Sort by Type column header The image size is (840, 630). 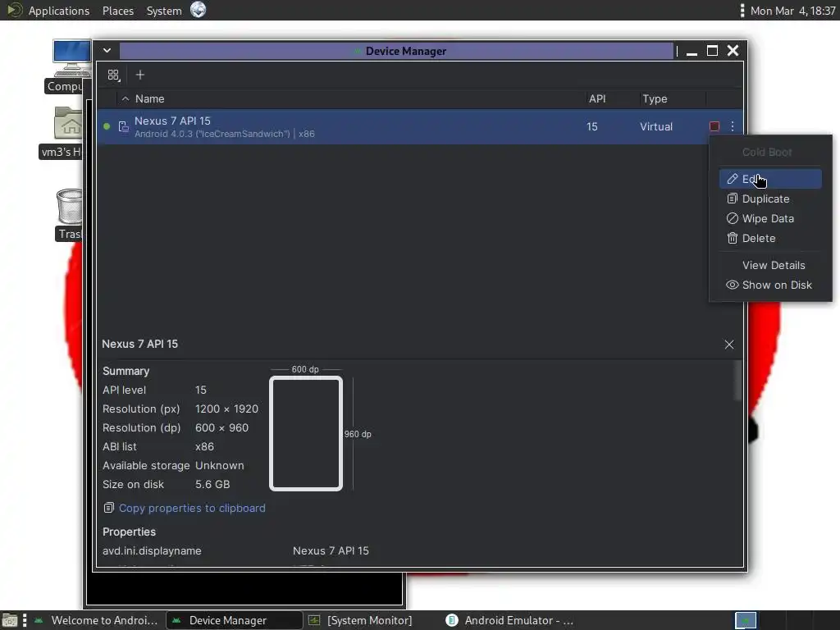click(655, 99)
